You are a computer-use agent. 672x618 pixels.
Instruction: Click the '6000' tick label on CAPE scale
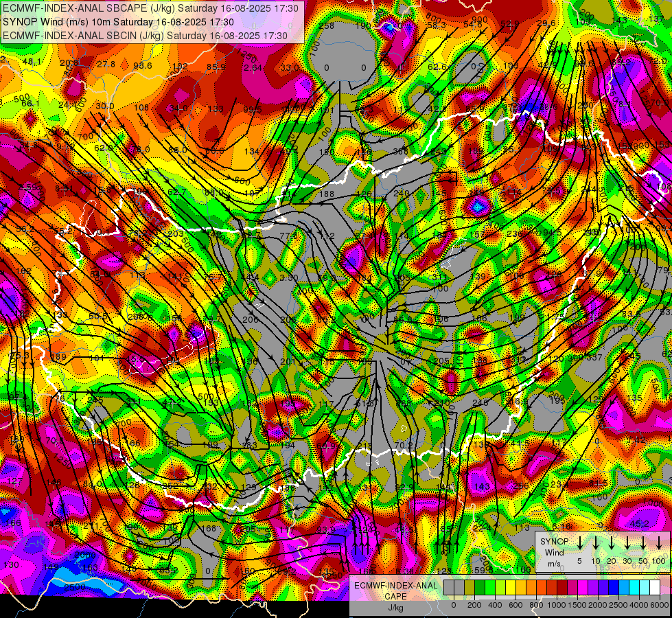(x=660, y=605)
